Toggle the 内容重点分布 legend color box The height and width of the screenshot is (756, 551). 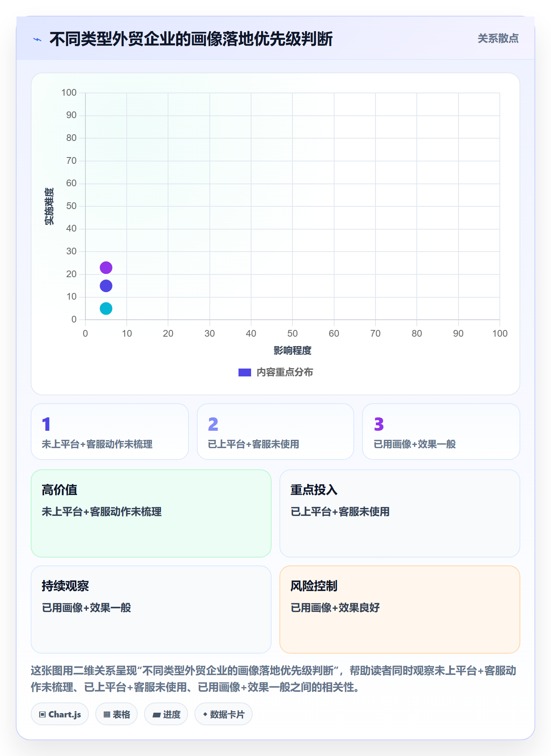click(x=245, y=372)
